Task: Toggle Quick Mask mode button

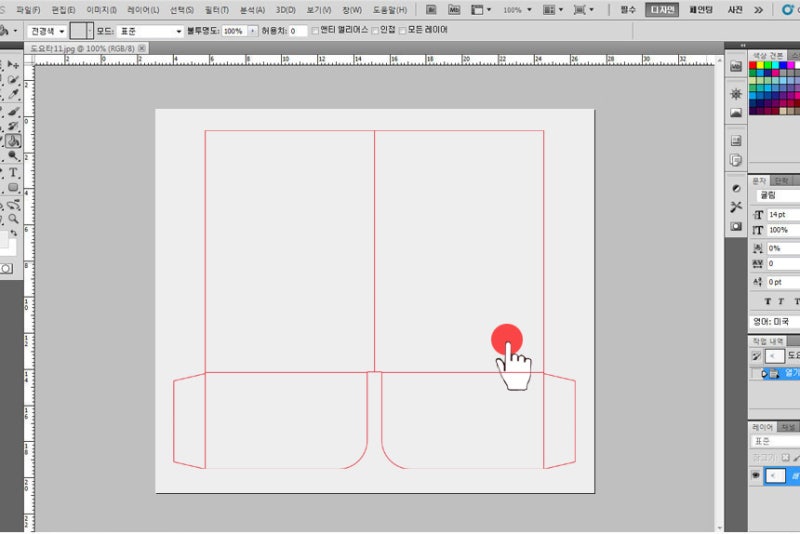Action: click(x=6, y=268)
